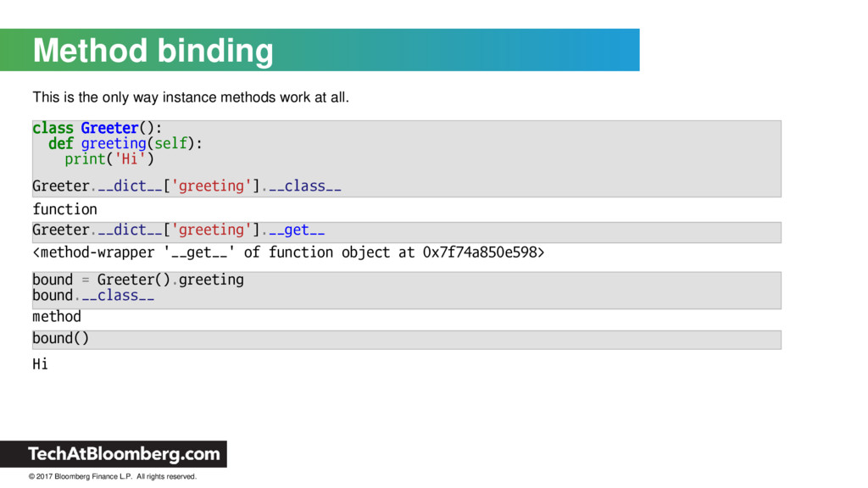Select the __get__ code cell
868x488 pixels.
[x=406, y=232]
